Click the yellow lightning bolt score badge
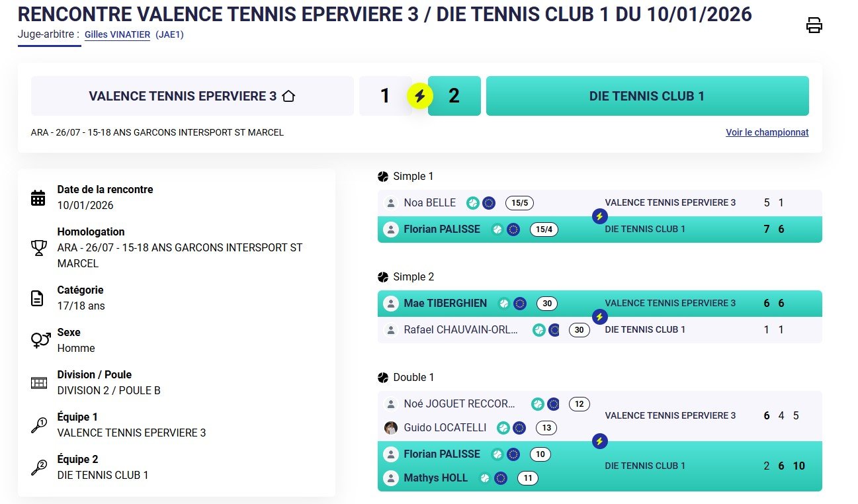 point(419,97)
